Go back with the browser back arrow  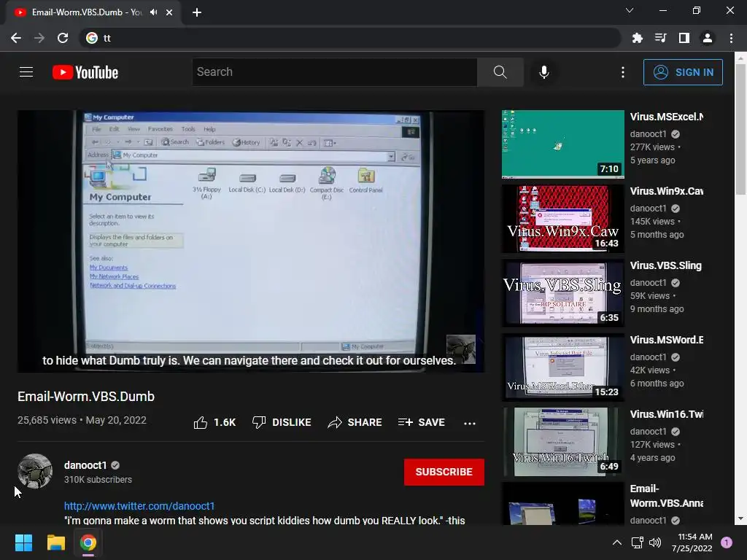point(16,38)
